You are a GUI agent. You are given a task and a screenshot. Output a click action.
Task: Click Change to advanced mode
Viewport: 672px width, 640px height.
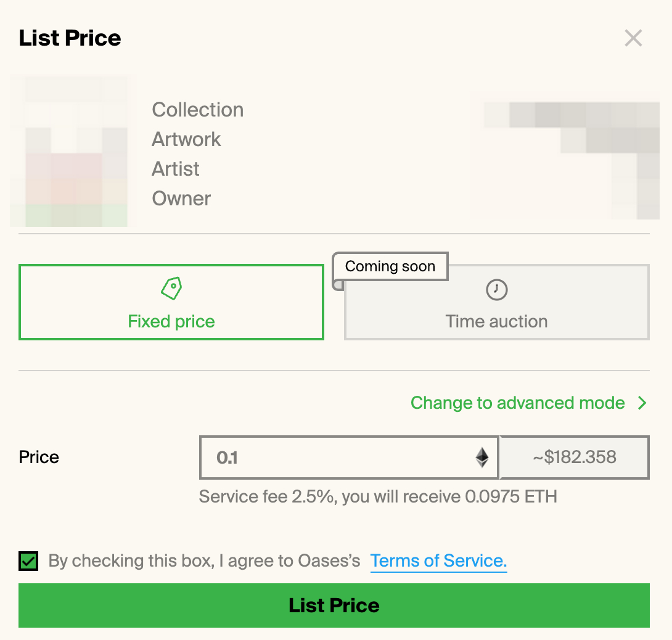(518, 403)
